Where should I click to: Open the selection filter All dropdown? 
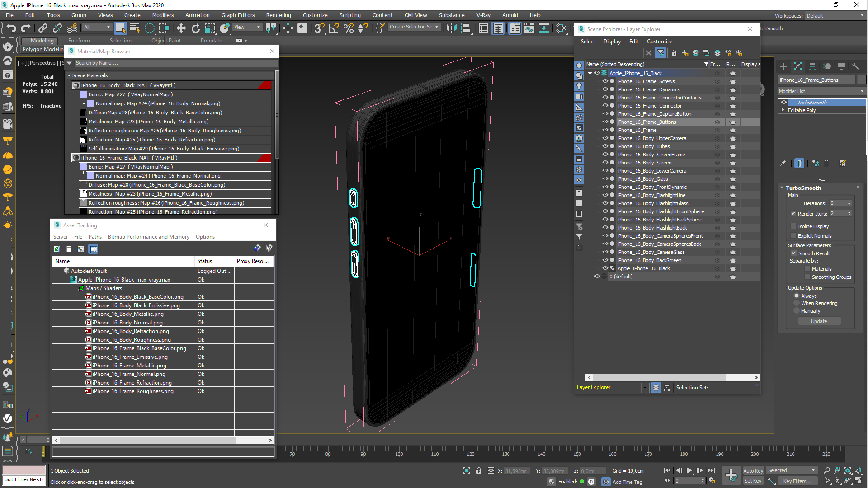click(97, 27)
